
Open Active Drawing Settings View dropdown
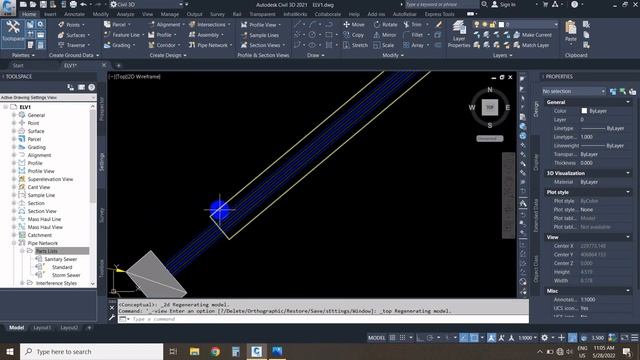[x=48, y=98]
